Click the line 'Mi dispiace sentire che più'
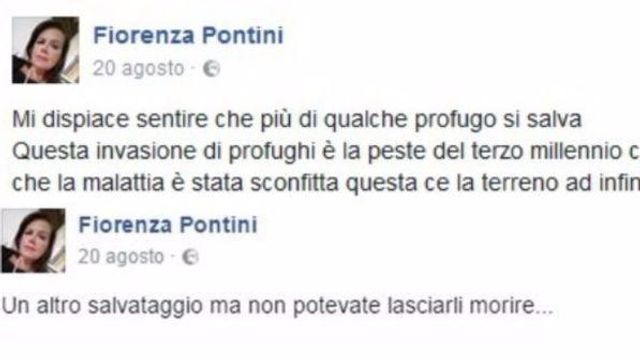640x360 pixels. click(297, 120)
